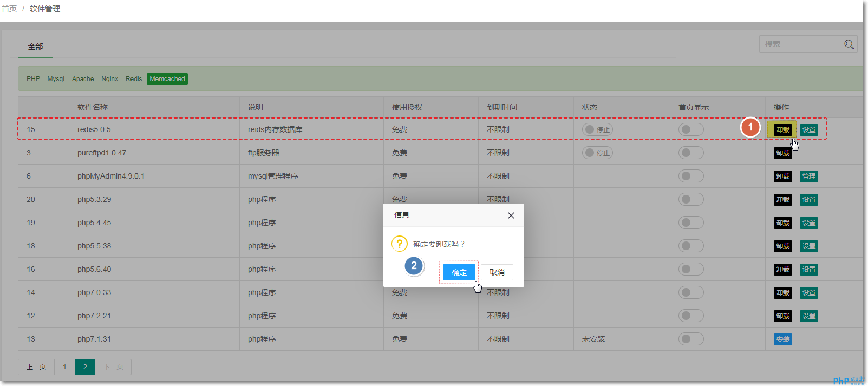Click 取消 in the confirm dialog
868x386 pixels.
click(497, 272)
